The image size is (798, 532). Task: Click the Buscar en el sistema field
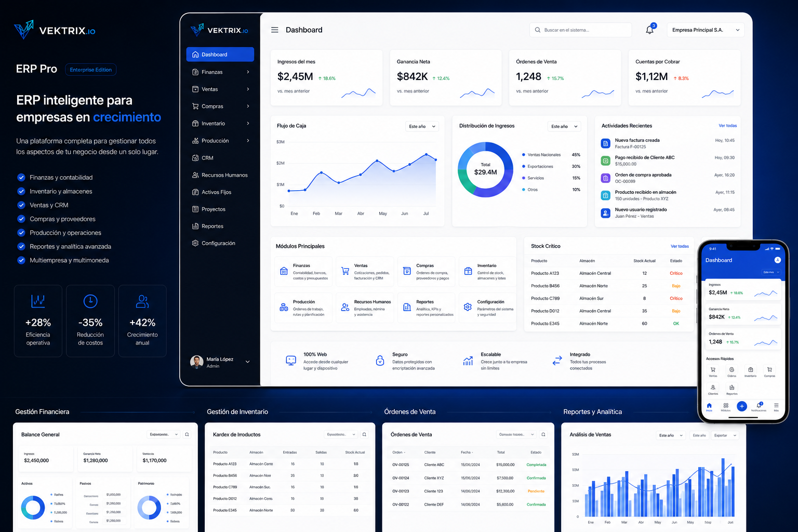coord(581,30)
